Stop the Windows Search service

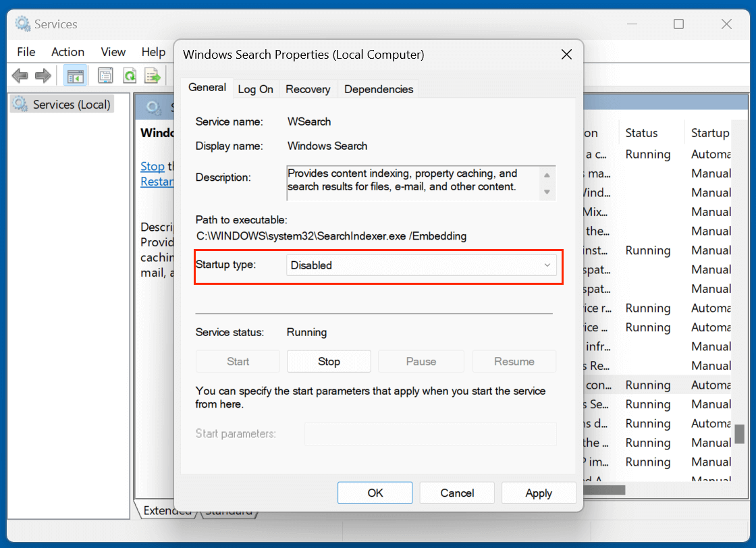pos(329,361)
